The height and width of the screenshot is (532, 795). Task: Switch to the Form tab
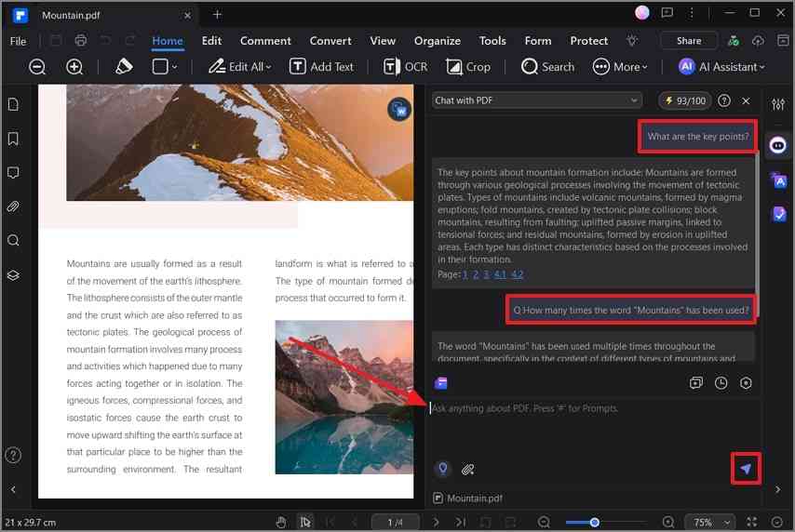538,41
